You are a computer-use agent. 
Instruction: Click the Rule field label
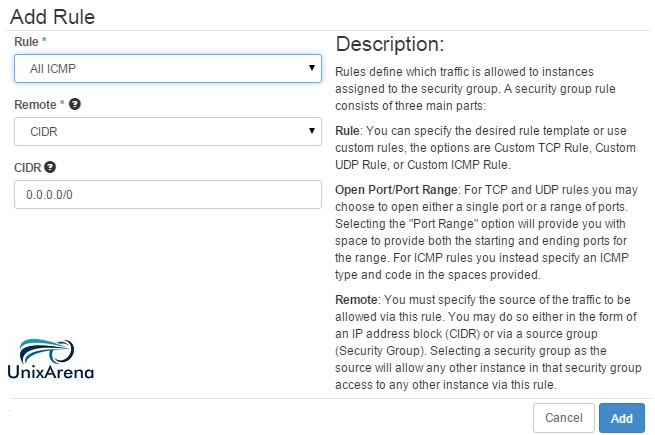pos(26,42)
